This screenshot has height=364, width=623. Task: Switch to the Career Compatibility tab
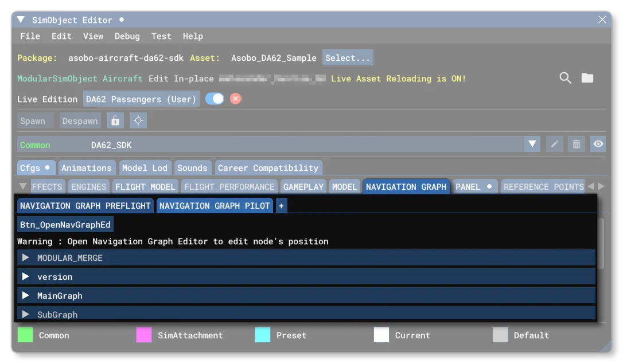(x=268, y=167)
